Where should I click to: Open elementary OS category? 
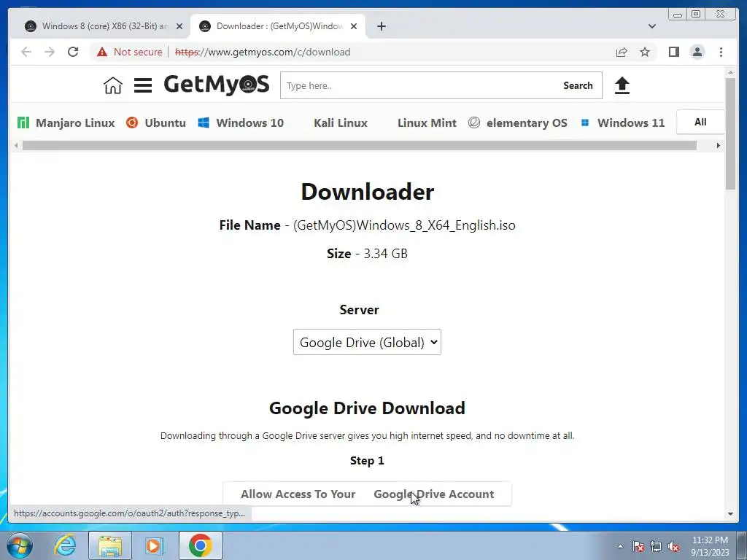click(x=518, y=122)
